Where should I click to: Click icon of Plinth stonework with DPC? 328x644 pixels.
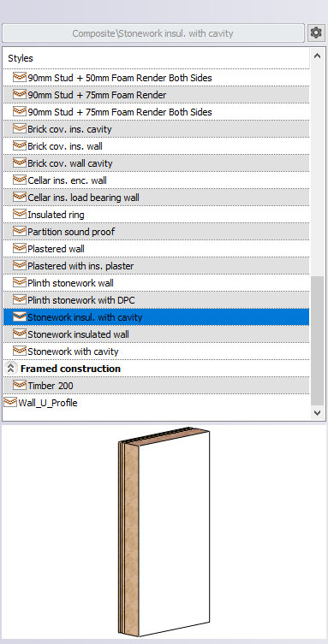tap(20, 300)
